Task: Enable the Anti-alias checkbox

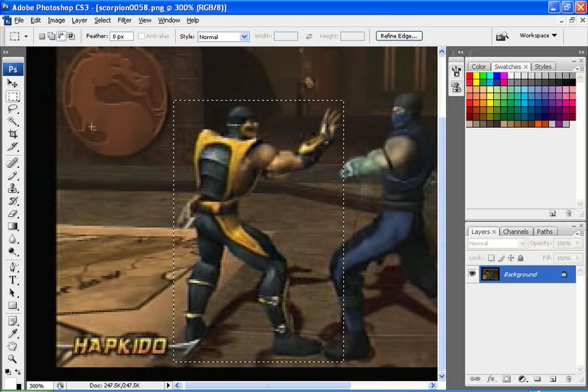Action: [x=141, y=36]
